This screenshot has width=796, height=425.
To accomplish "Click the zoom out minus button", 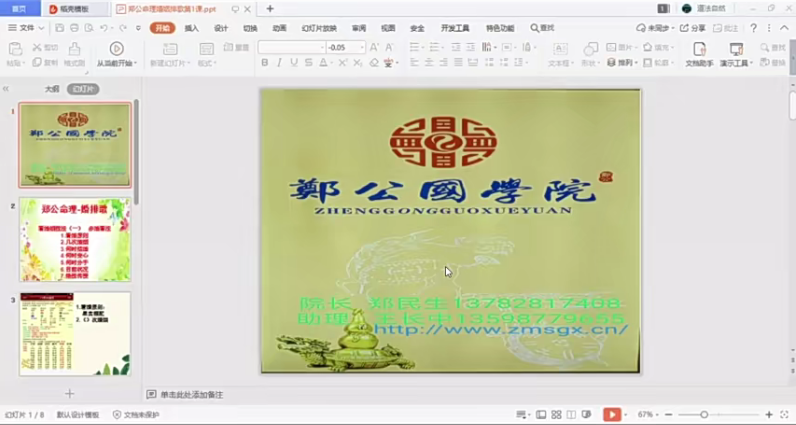I will [x=669, y=415].
